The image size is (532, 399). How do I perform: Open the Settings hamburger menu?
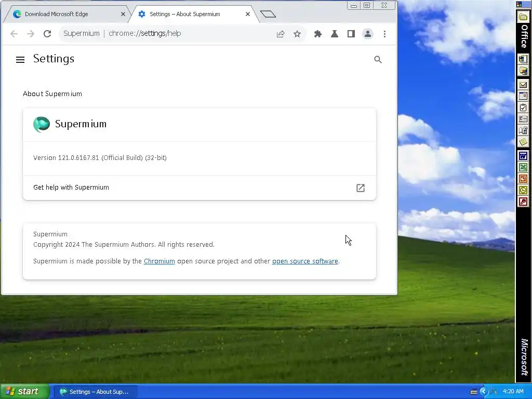click(20, 60)
